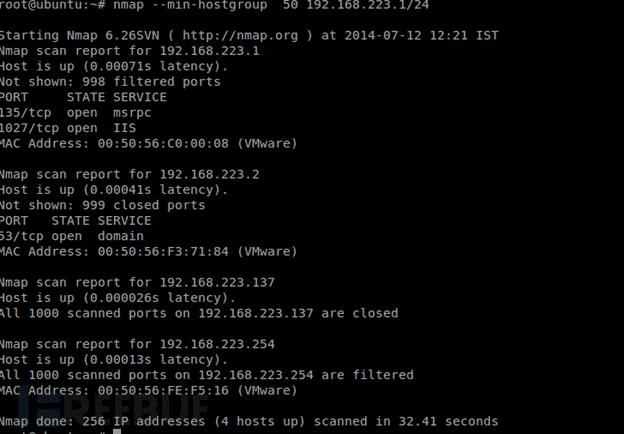Click the 1027/tcp open IIS line
The width and height of the screenshot is (624, 434).
68,128
